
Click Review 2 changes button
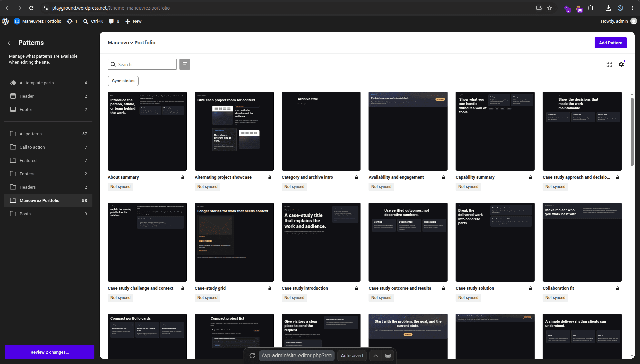(50, 352)
